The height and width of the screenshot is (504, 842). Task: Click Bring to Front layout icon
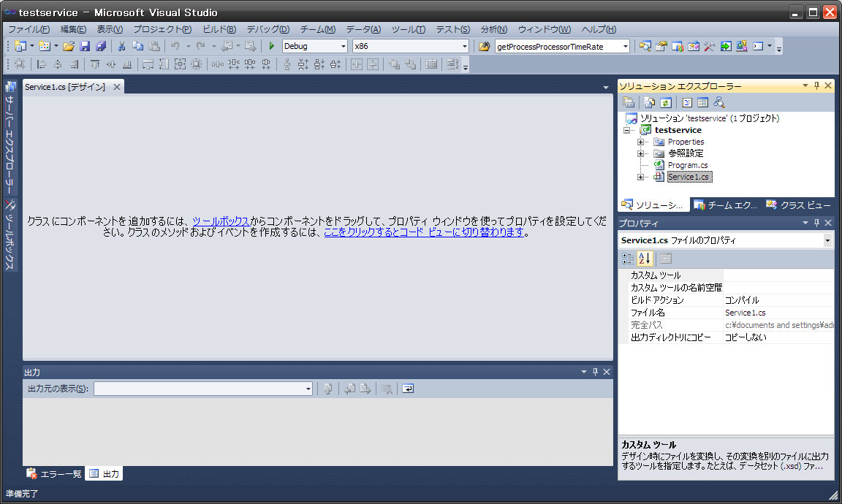pos(394,64)
